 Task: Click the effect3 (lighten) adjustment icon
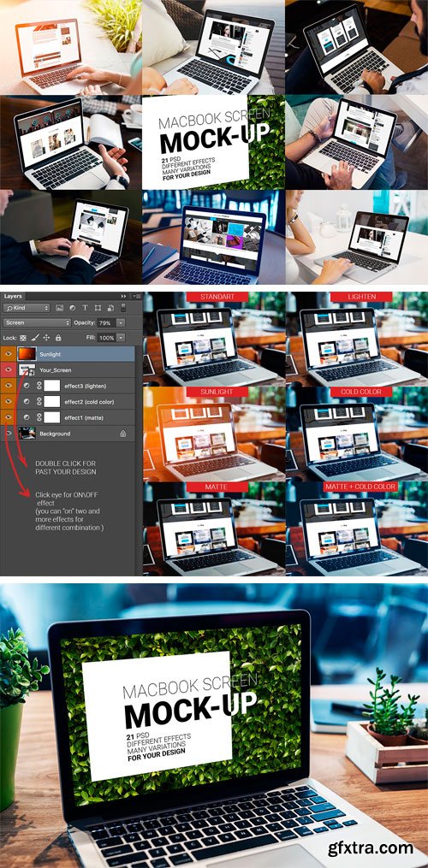click(x=27, y=386)
